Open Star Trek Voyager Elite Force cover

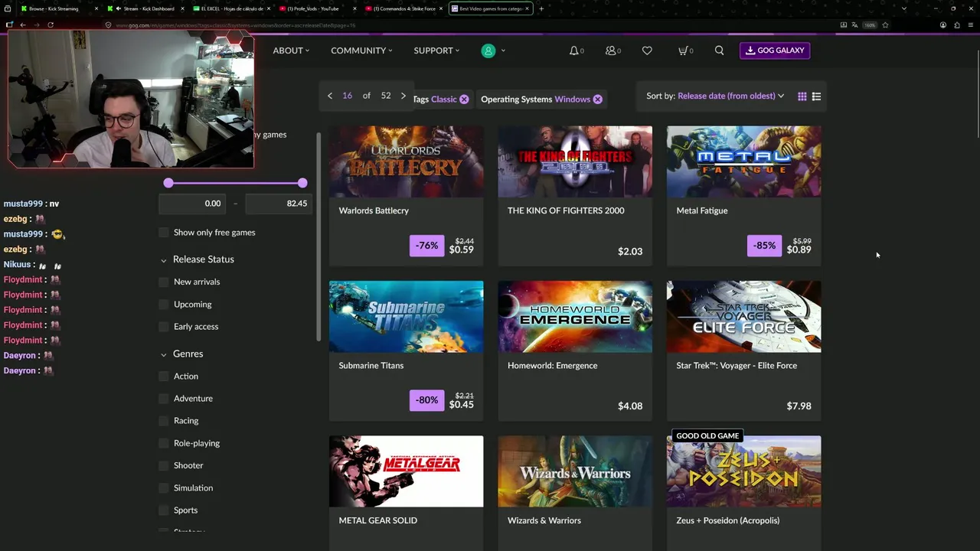743,317
